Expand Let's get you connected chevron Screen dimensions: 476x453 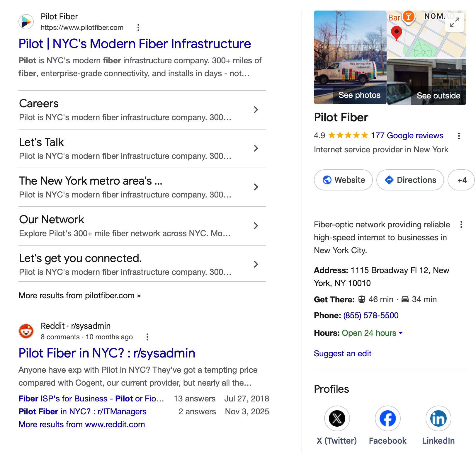tap(256, 264)
